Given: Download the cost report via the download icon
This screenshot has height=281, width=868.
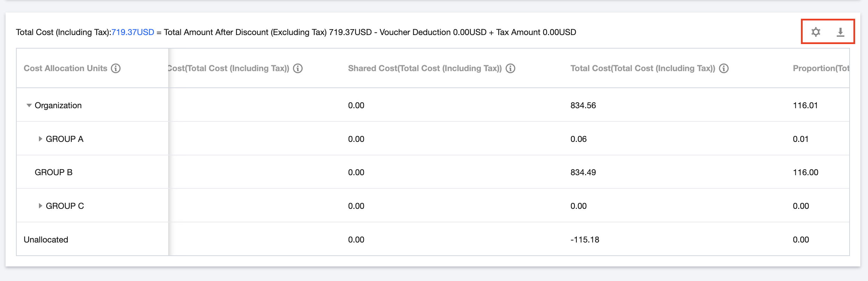Looking at the screenshot, I should pos(840,32).
